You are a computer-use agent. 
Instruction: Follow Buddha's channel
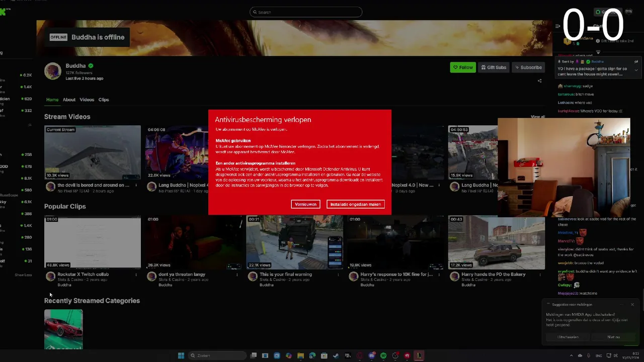tap(463, 67)
